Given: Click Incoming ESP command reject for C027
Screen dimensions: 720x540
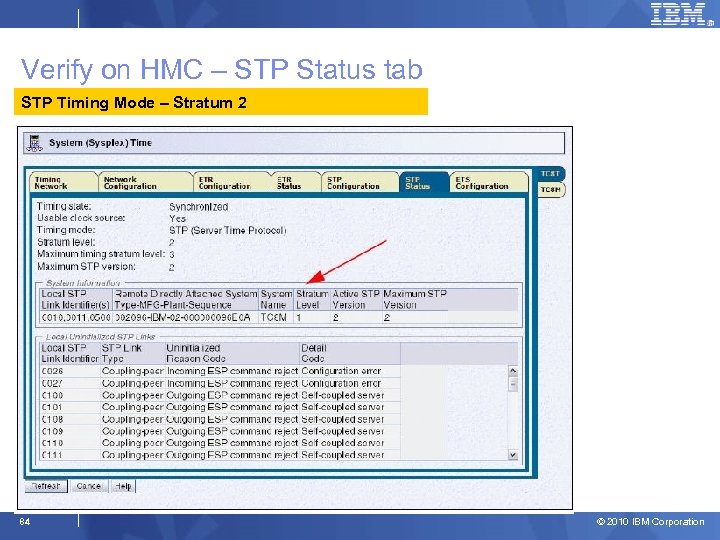Looking at the screenshot, I should [x=232, y=383].
